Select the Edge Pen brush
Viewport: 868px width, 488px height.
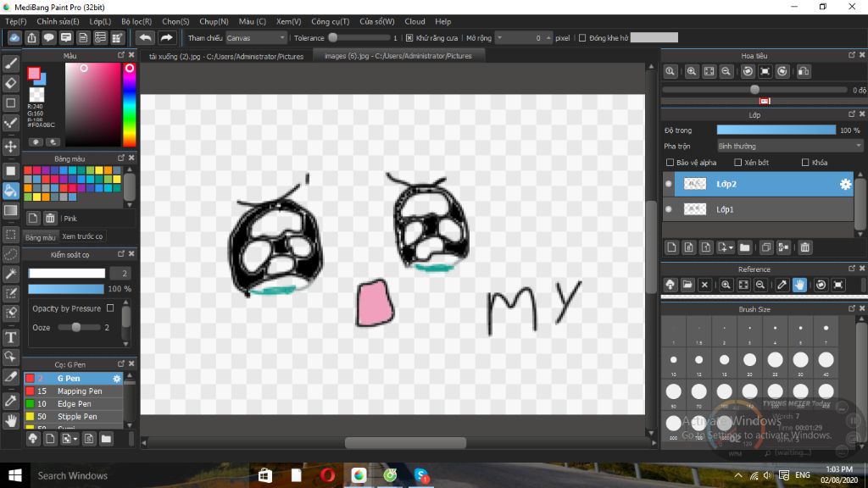(73, 404)
